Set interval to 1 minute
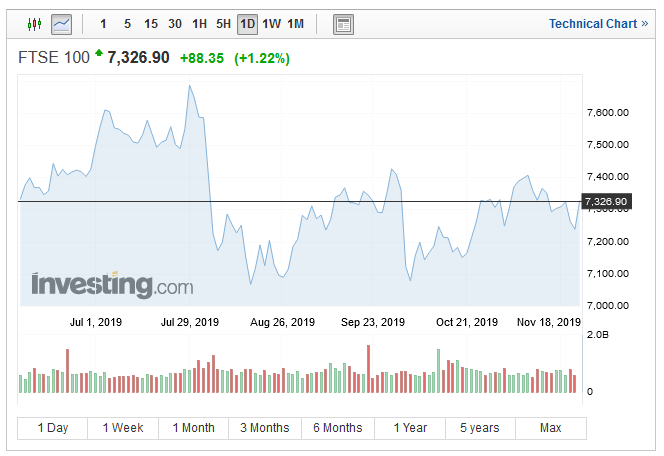The width and height of the screenshot is (664, 456). click(103, 24)
